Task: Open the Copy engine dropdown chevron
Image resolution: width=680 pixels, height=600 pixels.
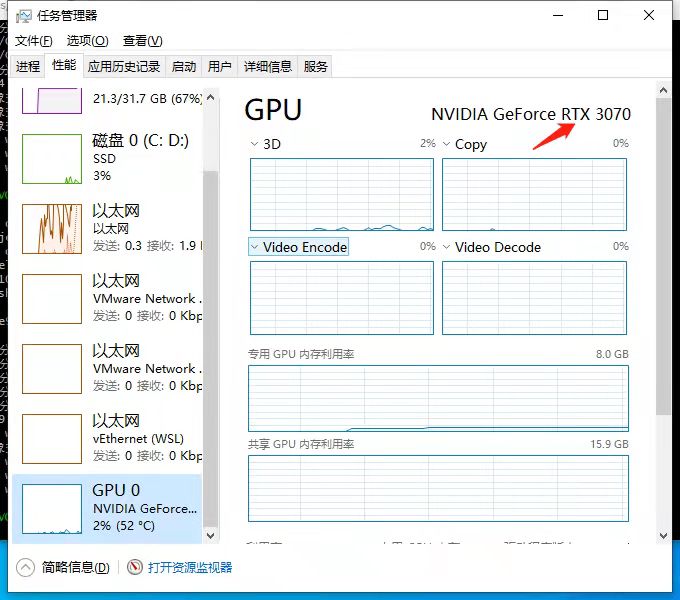Action: pos(446,143)
